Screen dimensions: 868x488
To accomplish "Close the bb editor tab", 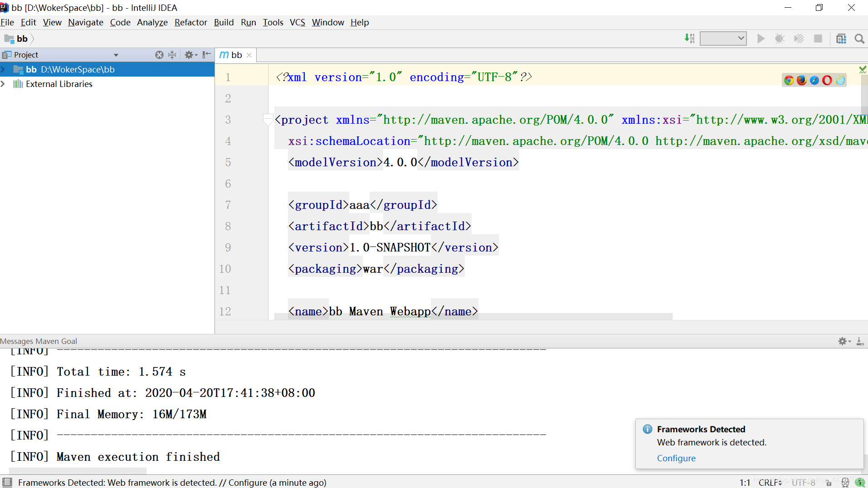I will coord(249,55).
